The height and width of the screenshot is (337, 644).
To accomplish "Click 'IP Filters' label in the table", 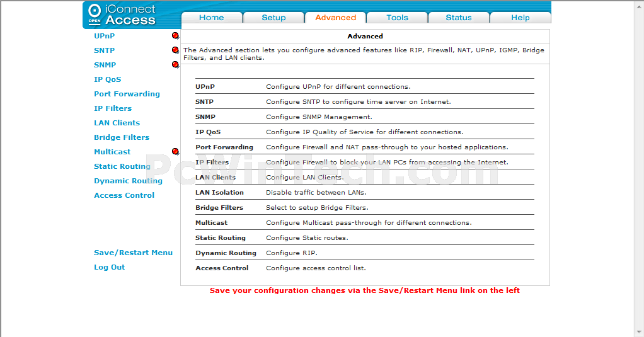I will pos(212,162).
